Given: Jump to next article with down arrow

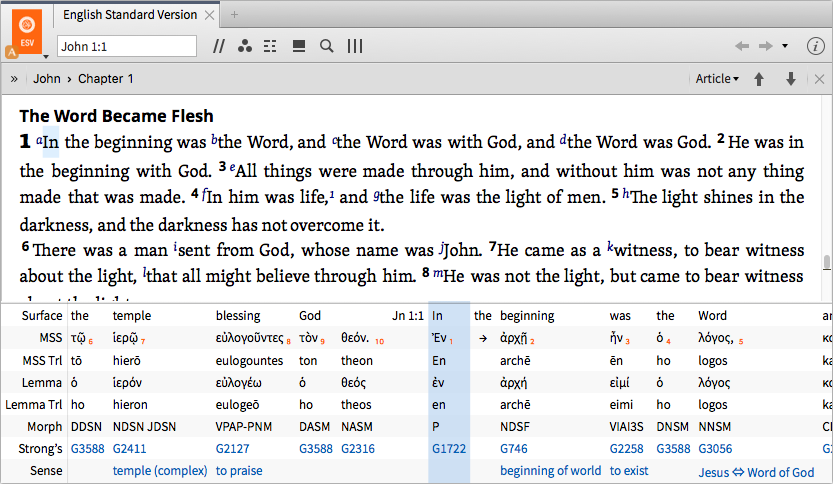Looking at the screenshot, I should (791, 79).
